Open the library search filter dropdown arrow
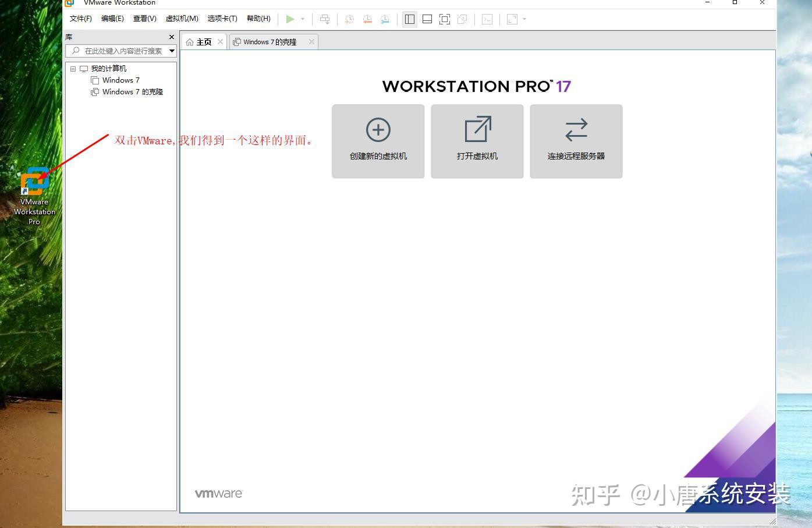This screenshot has width=812, height=528. (x=172, y=51)
